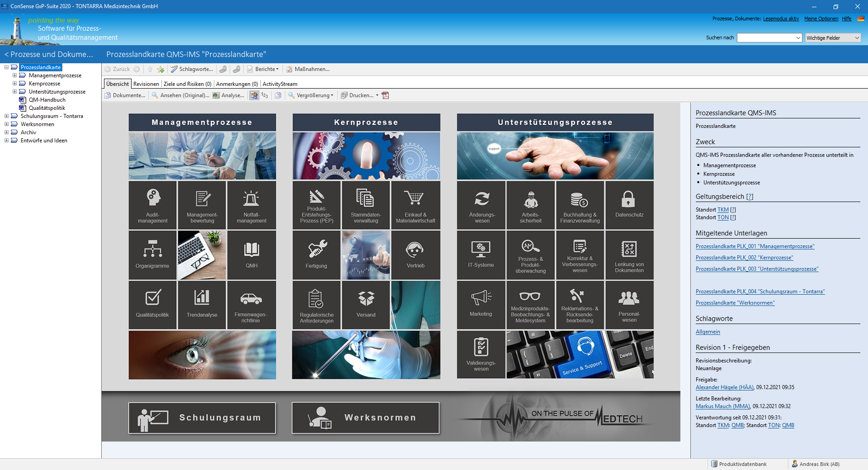Open the Hilfe menu link

846,19
